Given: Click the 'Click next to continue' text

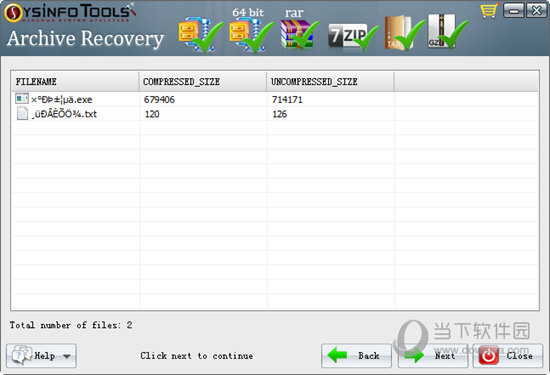Looking at the screenshot, I should pyautogui.click(x=197, y=356).
